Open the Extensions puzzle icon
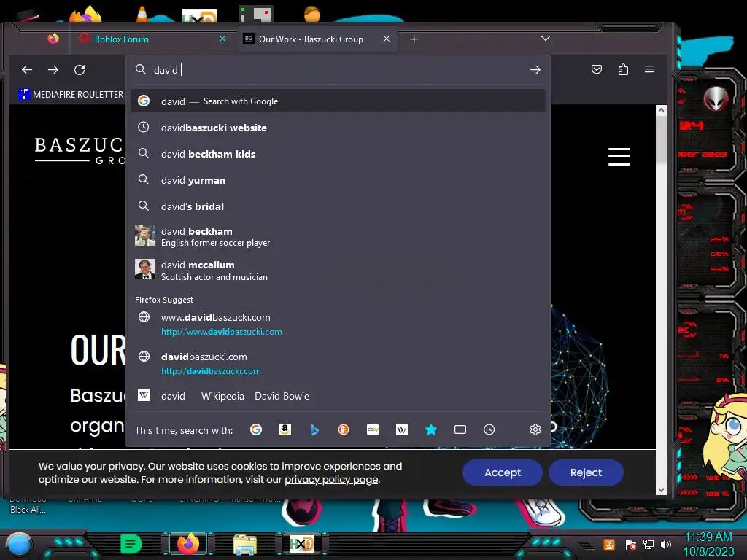This screenshot has height=560, width=747. [x=623, y=69]
